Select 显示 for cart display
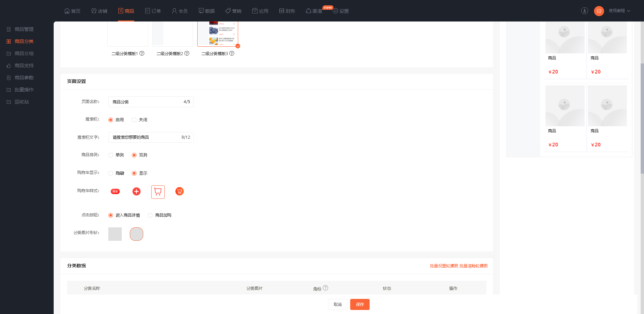Image resolution: width=644 pixels, height=314 pixels. tap(134, 173)
